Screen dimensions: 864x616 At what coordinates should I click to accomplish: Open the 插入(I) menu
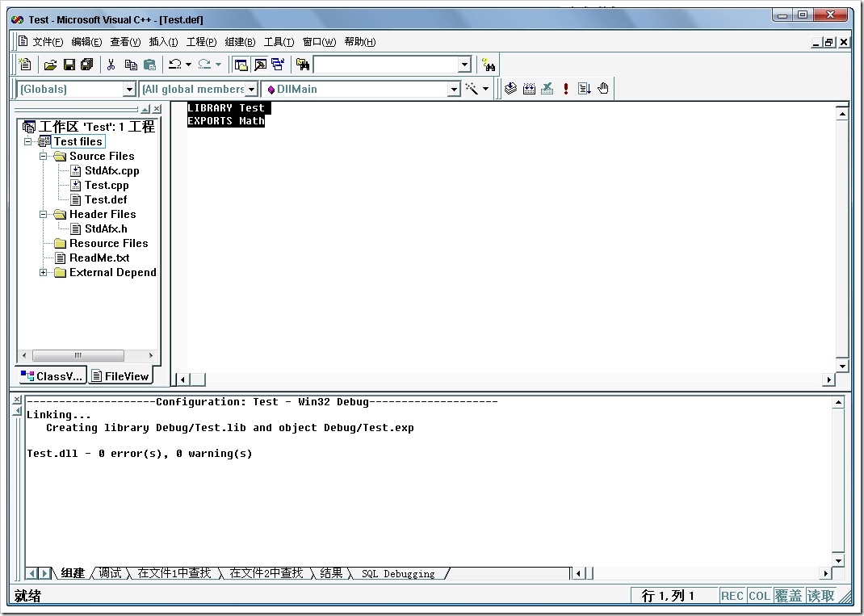(163, 42)
